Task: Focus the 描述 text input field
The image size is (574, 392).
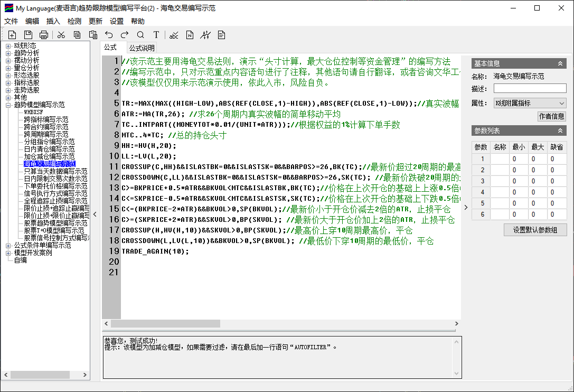Action: pyautogui.click(x=530, y=89)
